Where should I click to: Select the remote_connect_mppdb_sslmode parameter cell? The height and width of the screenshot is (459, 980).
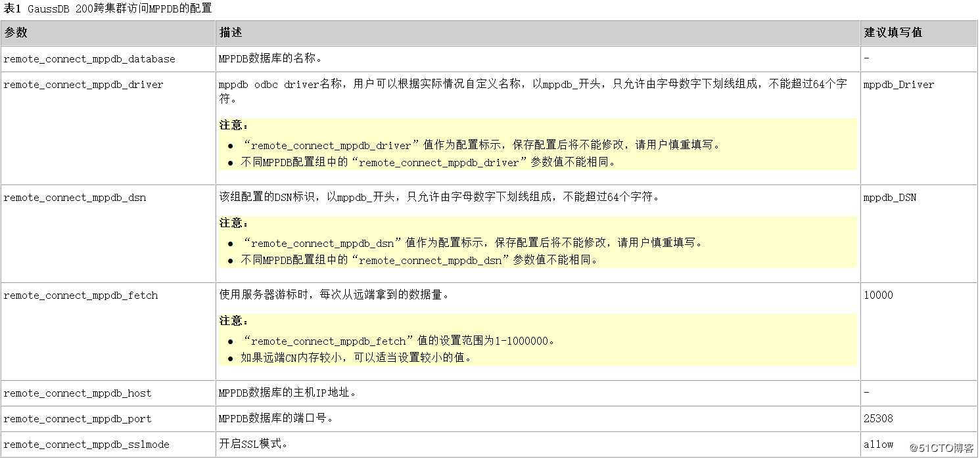click(x=108, y=445)
